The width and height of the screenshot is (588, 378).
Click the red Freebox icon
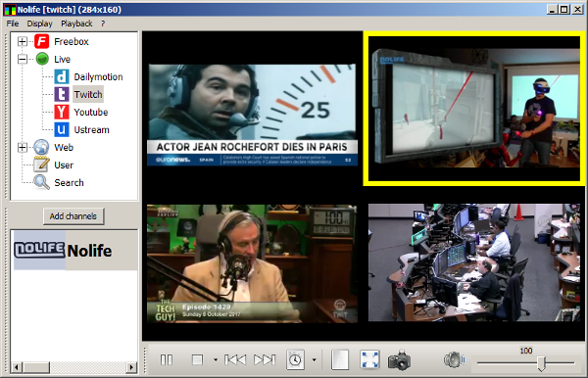click(x=42, y=41)
